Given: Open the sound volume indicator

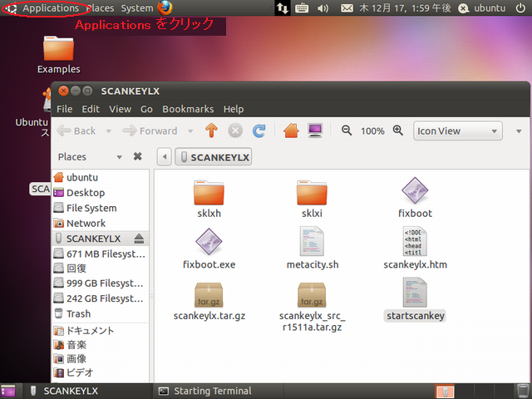Looking at the screenshot, I should click(x=323, y=7).
